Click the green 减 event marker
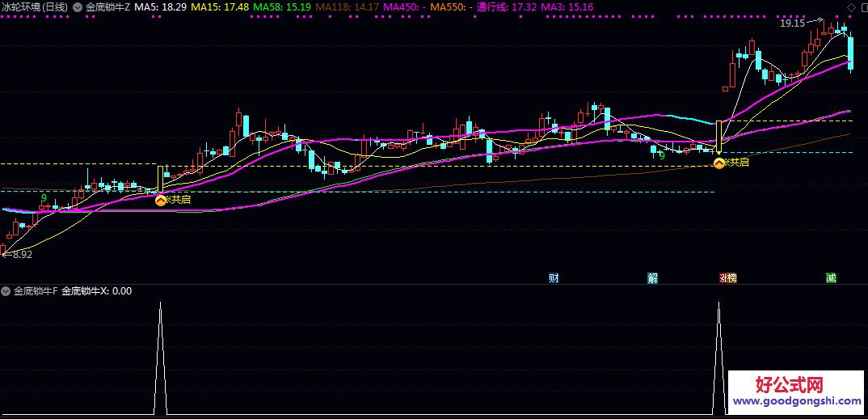This screenshot has width=868, height=419. pyautogui.click(x=831, y=278)
